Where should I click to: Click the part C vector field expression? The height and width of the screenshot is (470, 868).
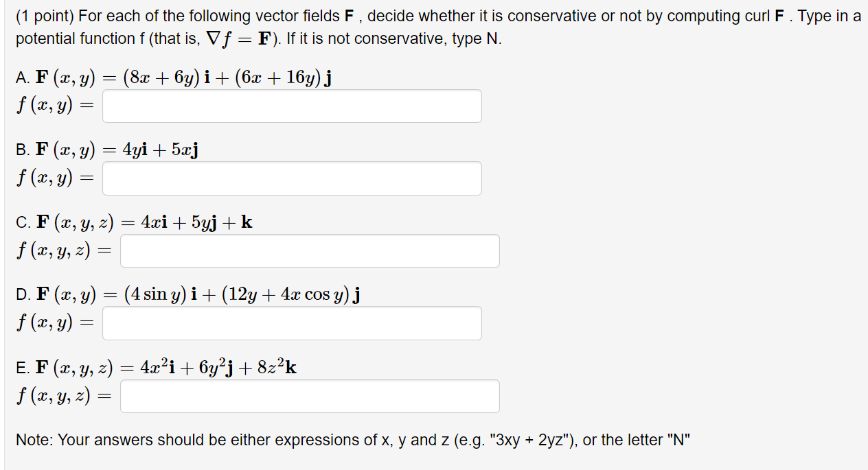(x=135, y=221)
